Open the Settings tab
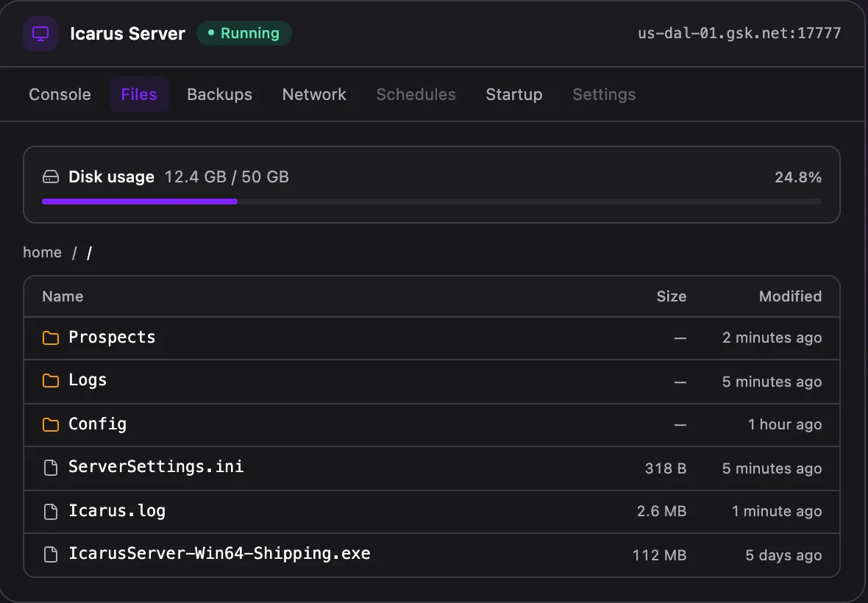Image resolution: width=868 pixels, height=603 pixels. click(x=604, y=95)
